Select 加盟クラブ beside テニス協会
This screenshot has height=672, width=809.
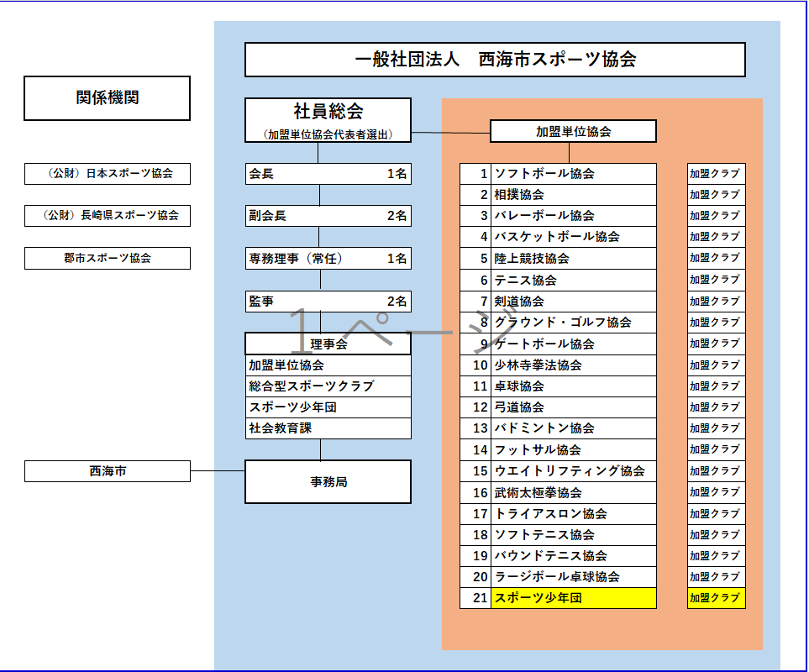[x=716, y=280]
